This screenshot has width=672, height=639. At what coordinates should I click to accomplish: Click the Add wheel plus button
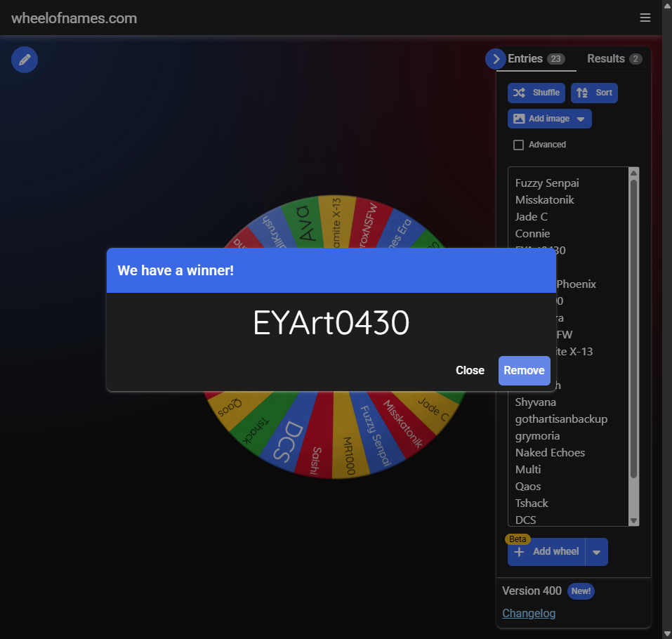[x=547, y=552]
